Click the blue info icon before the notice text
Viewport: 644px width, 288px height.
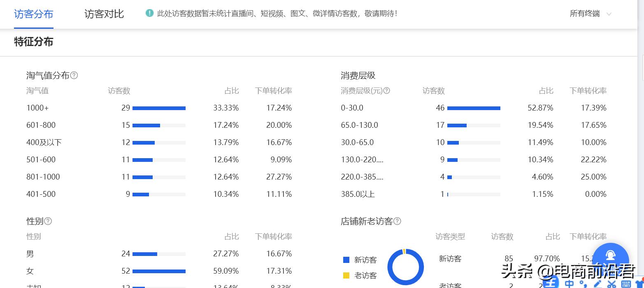pyautogui.click(x=149, y=13)
